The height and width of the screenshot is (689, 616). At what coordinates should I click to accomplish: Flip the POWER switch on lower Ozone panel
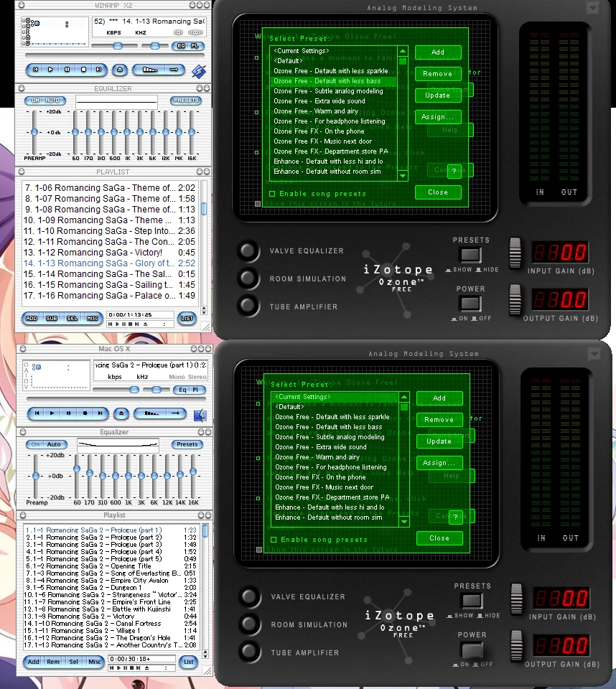470,650
